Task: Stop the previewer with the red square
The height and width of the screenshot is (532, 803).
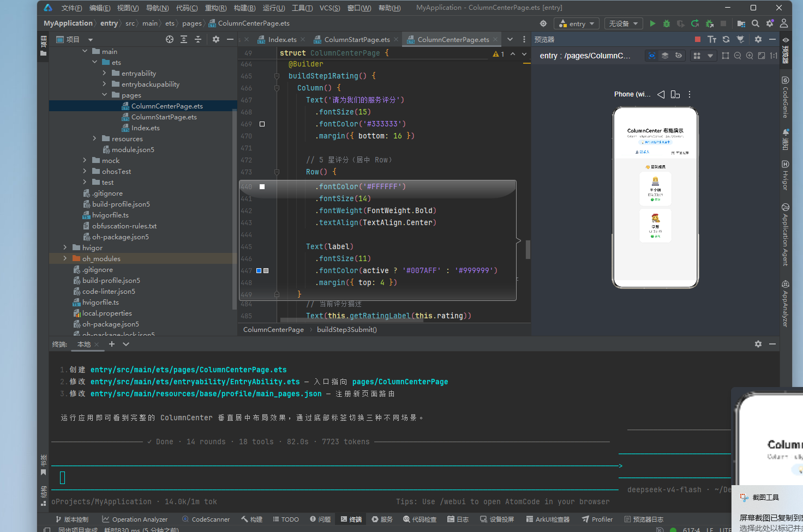Action: [698, 39]
